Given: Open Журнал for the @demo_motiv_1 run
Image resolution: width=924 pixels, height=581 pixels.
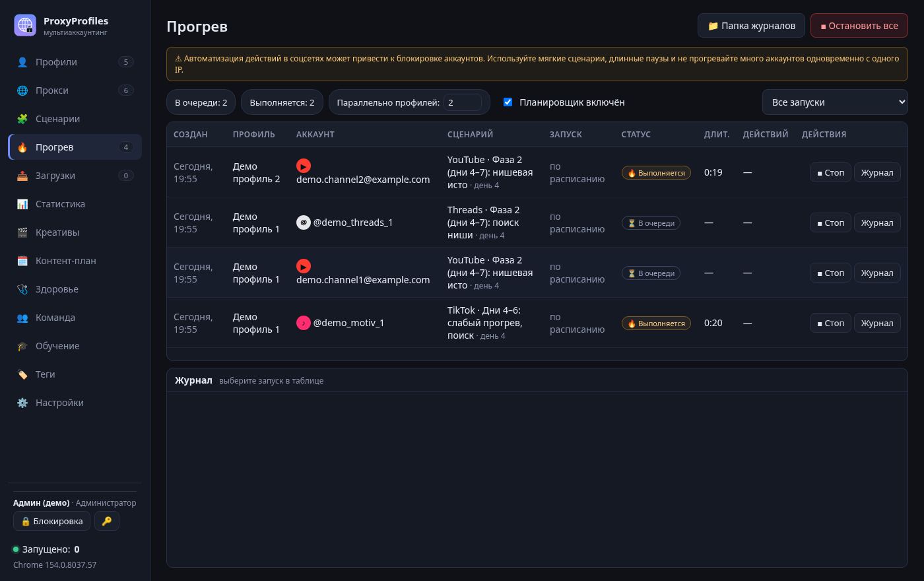Looking at the screenshot, I should [x=877, y=323].
